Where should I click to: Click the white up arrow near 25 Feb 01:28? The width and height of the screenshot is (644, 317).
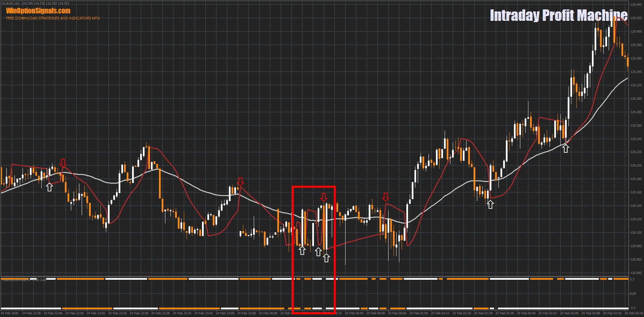click(490, 204)
